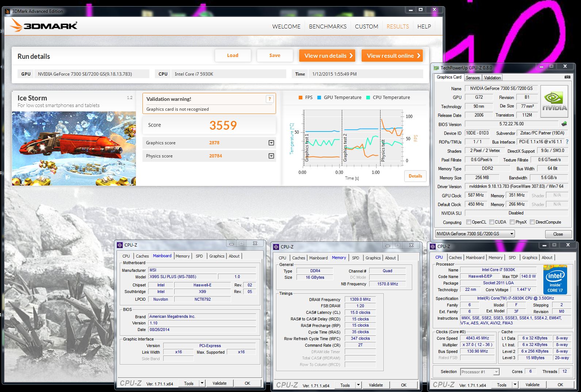Open Tools dropdown arrow in Mainboard CPU-Z window
581x392 pixels.
[x=202, y=383]
